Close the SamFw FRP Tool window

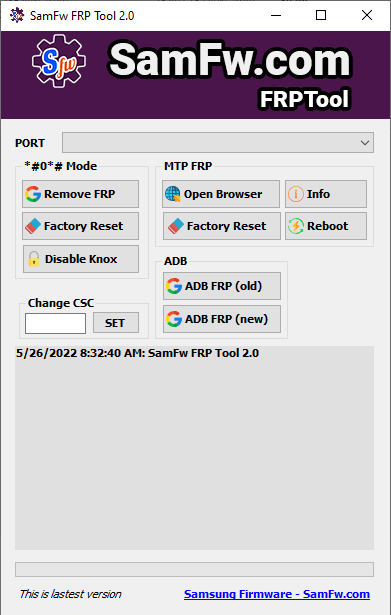pos(367,15)
